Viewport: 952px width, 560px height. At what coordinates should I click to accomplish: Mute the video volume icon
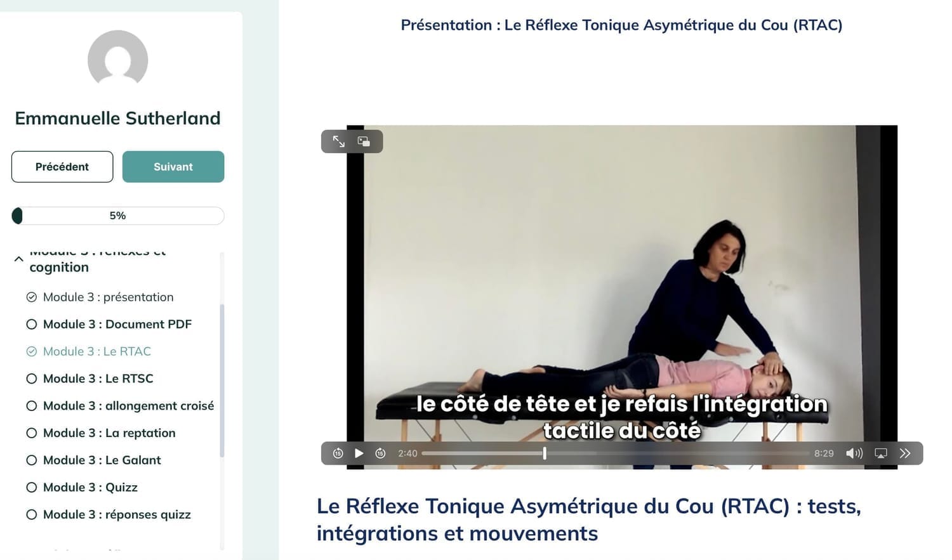[854, 453]
